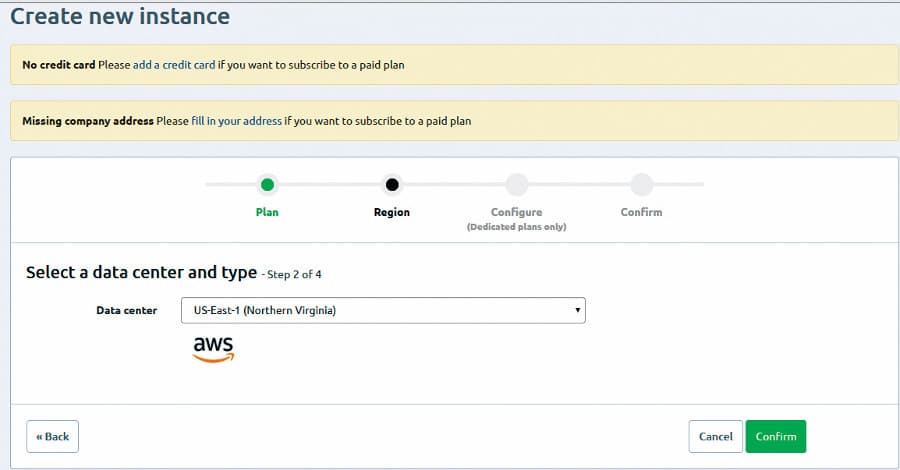This screenshot has height=470, width=900.
Task: Open the 'add a credit card' link
Action: [174, 65]
